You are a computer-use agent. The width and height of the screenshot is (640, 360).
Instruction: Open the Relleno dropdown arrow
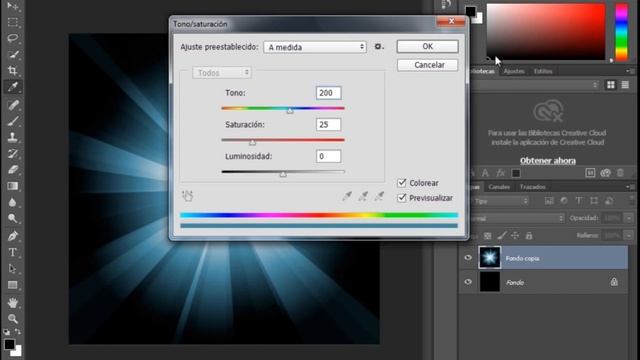(629, 236)
